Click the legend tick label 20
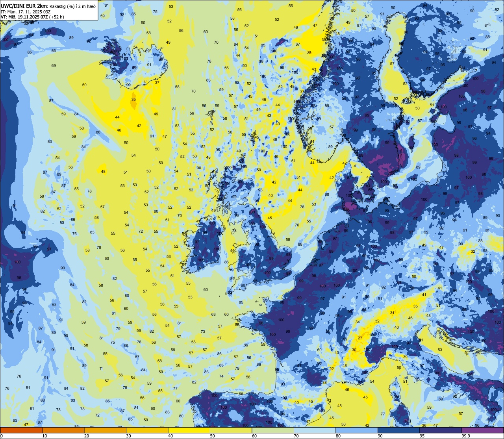This screenshot has width=504, height=439. pyautogui.click(x=87, y=436)
